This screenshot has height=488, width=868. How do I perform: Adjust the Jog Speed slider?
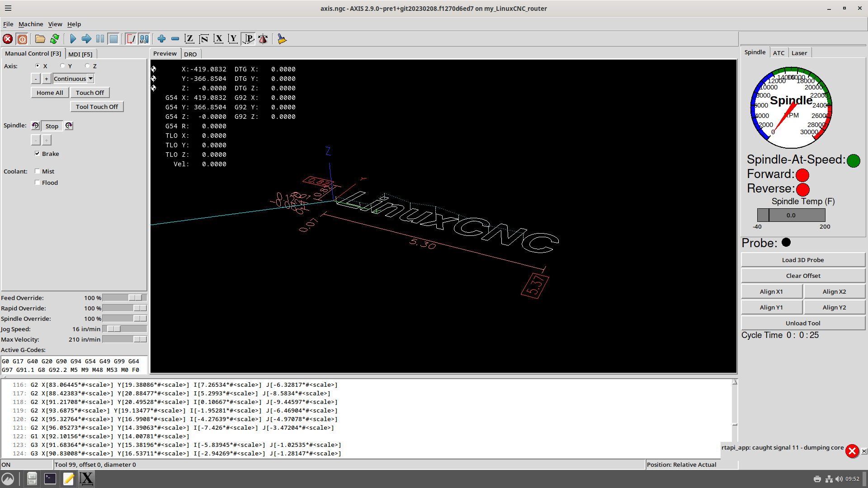tap(125, 329)
